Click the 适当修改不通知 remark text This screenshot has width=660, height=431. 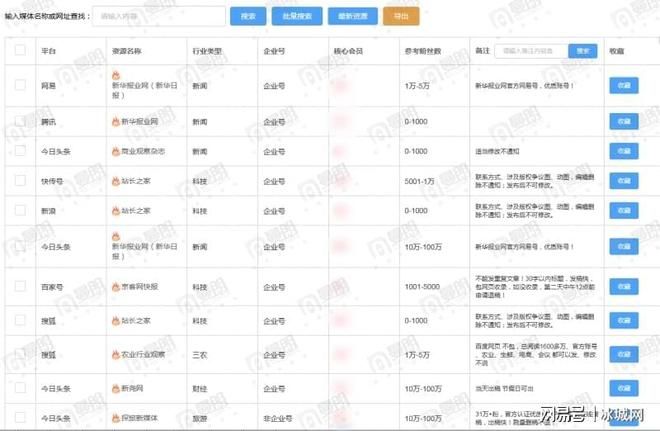tap(497, 151)
